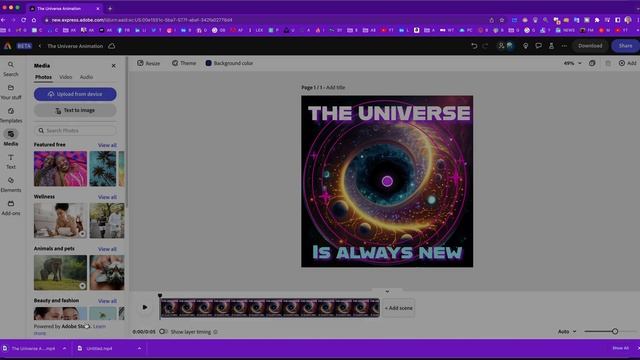
Task: Play the timeline animation
Action: pos(145,307)
